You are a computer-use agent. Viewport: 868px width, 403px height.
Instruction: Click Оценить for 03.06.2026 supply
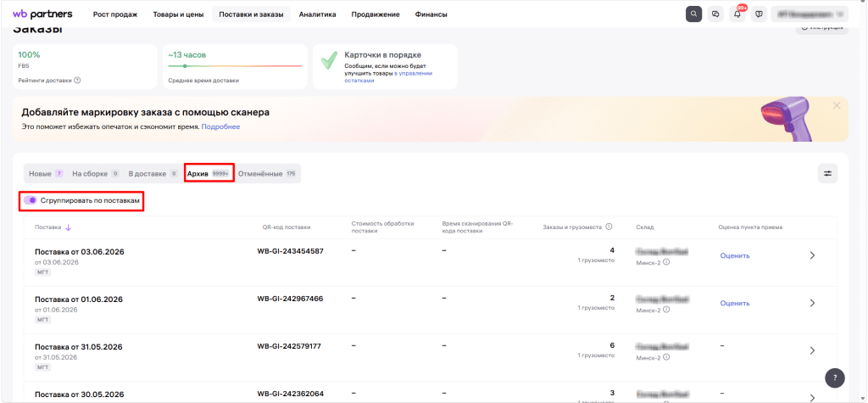(x=735, y=255)
